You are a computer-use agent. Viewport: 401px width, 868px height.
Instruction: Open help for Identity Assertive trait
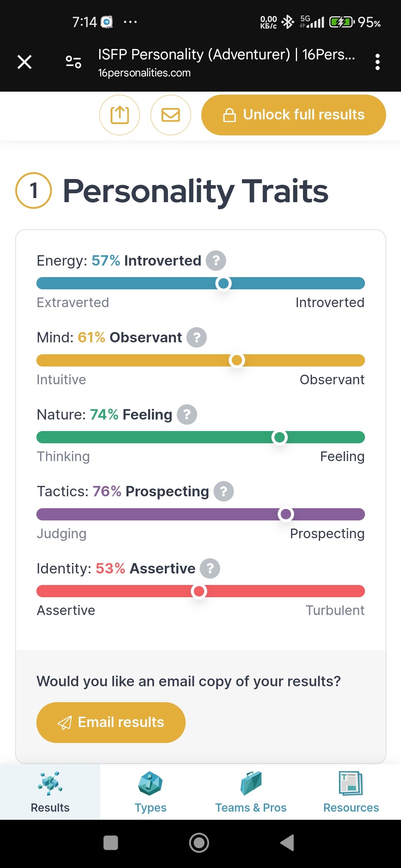(x=210, y=568)
